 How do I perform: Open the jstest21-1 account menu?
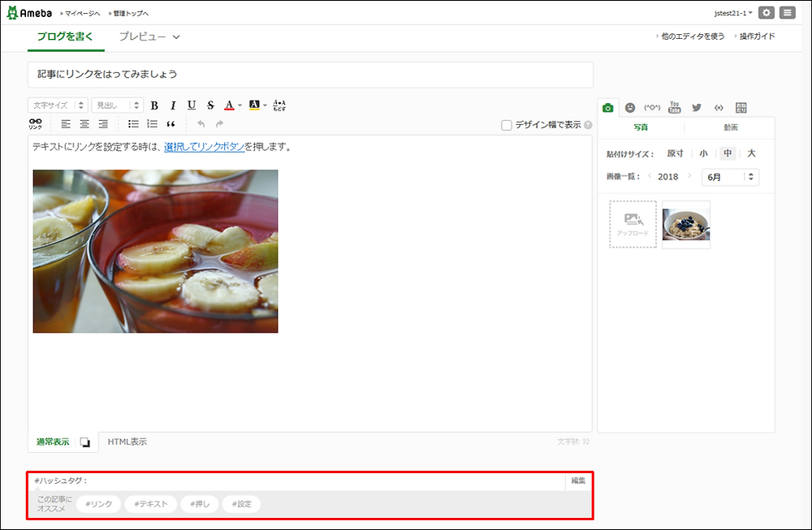pos(733,13)
